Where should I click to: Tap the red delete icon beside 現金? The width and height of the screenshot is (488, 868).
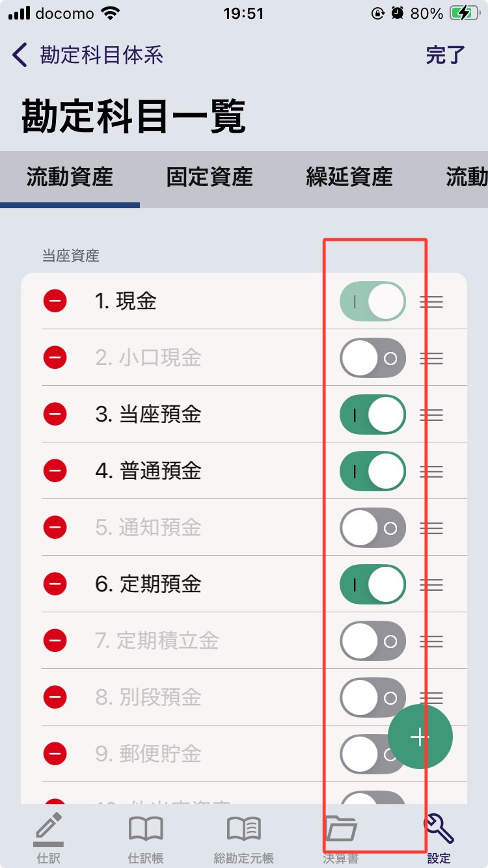click(55, 301)
